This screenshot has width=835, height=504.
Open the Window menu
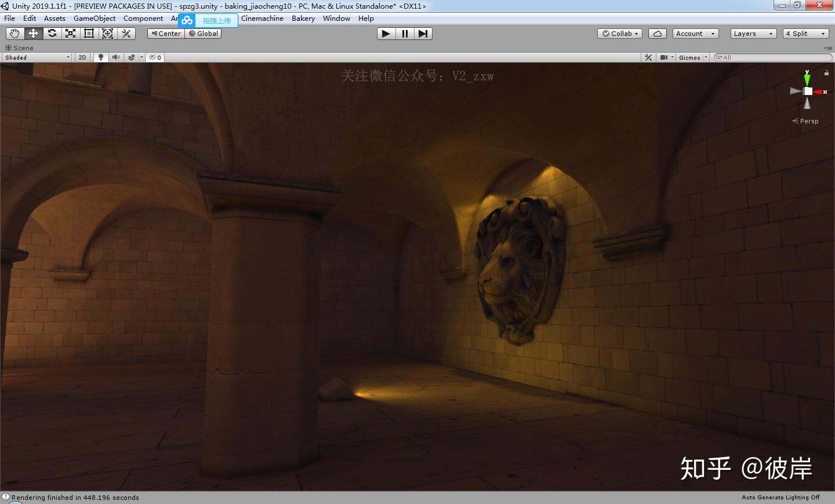[336, 19]
